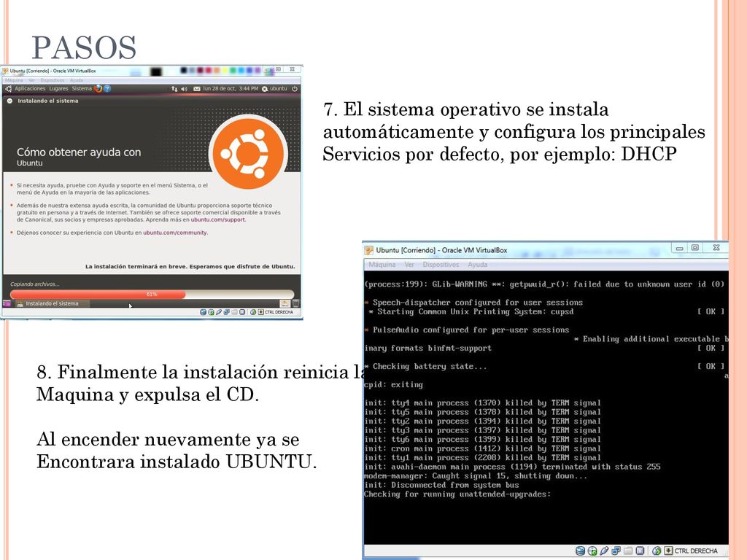Click the 'init: Disconnected from system bus' line
Viewport: 747px width, 560px height.
pyautogui.click(x=441, y=485)
